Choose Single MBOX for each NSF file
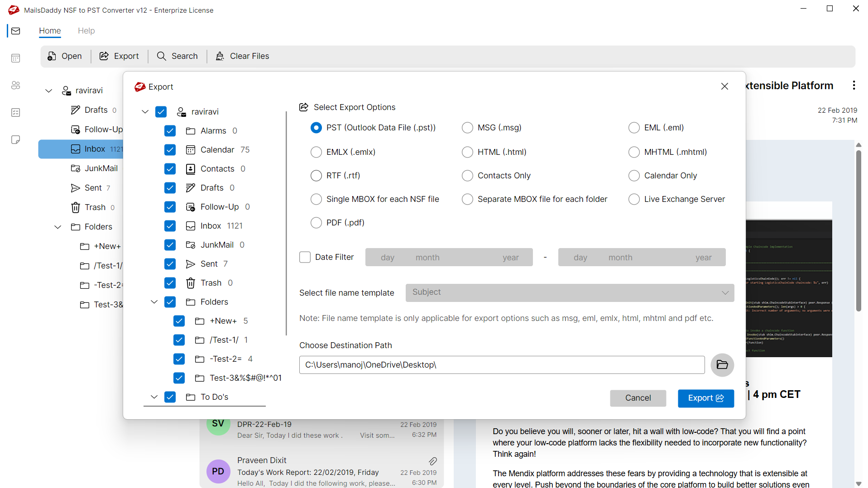The image size is (868, 488). pos(316,199)
